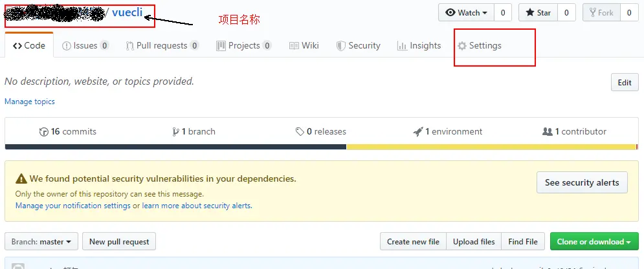Click Create new file button
The width and height of the screenshot is (644, 269).
(413, 242)
